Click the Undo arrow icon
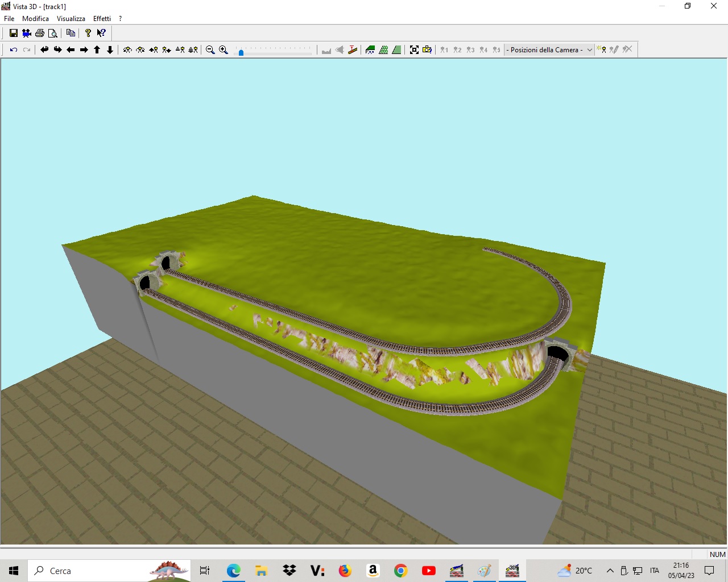728x582 pixels. coord(14,50)
